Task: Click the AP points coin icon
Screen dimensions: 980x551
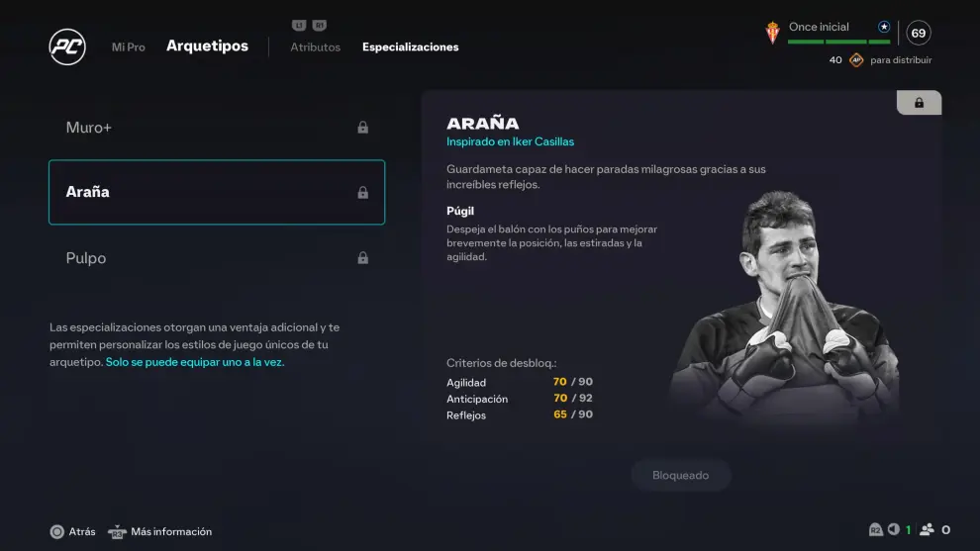Action: coord(856,60)
